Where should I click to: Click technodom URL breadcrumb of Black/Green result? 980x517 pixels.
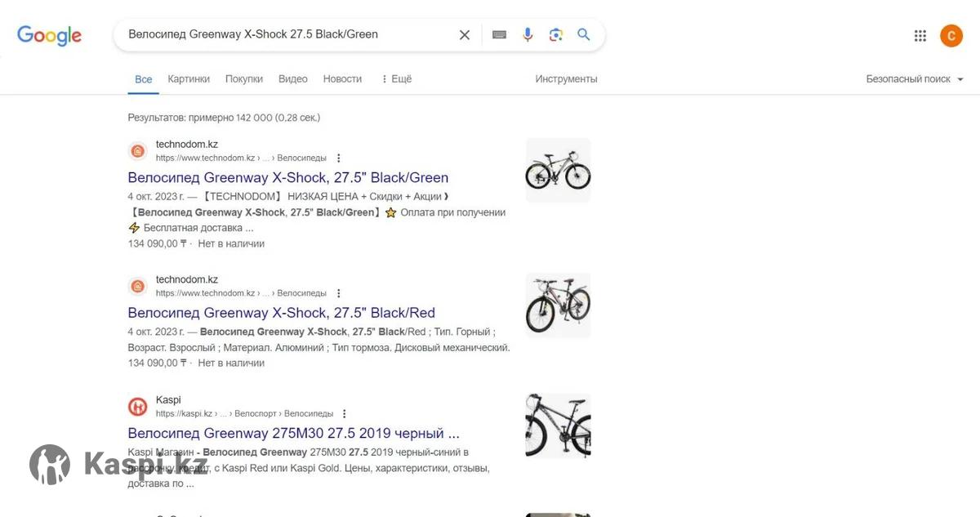pos(241,158)
